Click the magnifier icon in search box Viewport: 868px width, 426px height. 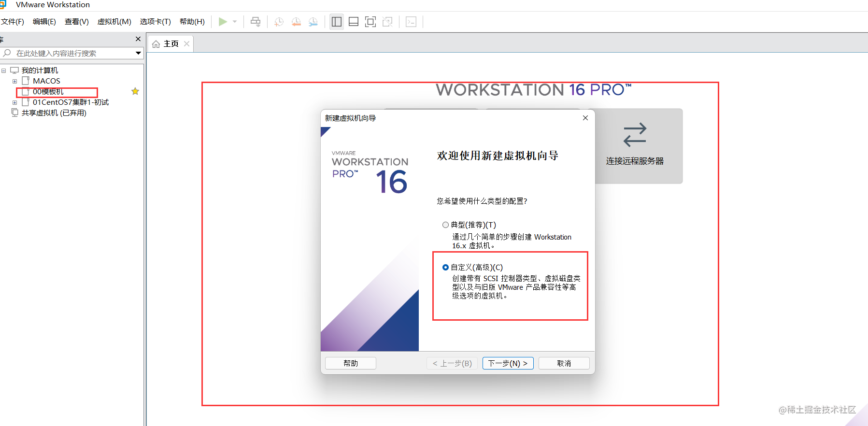point(7,53)
